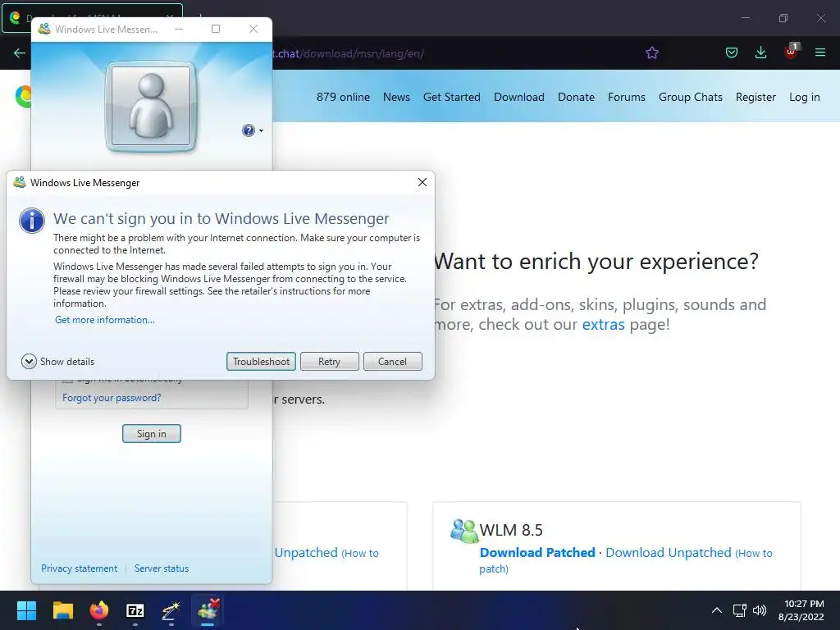The image size is (840, 630).
Task: Click the WLM 8.5 Messenger buddies icon
Action: click(x=463, y=531)
